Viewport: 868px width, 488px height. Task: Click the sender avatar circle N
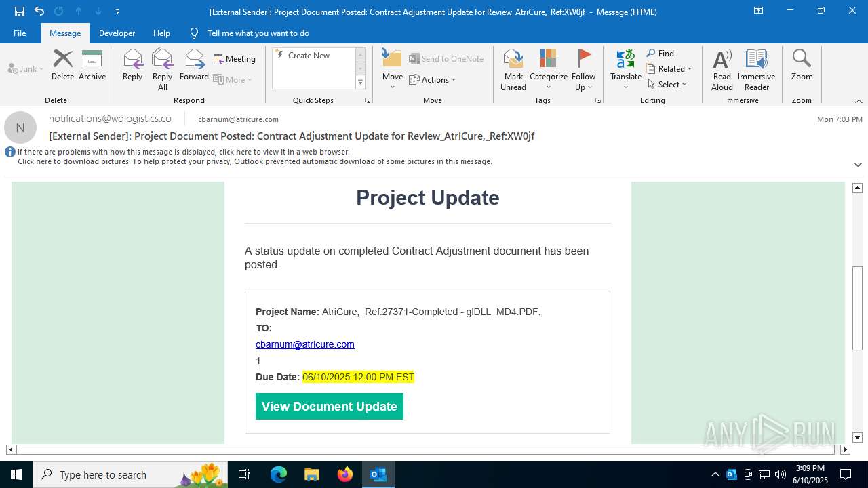coord(20,127)
